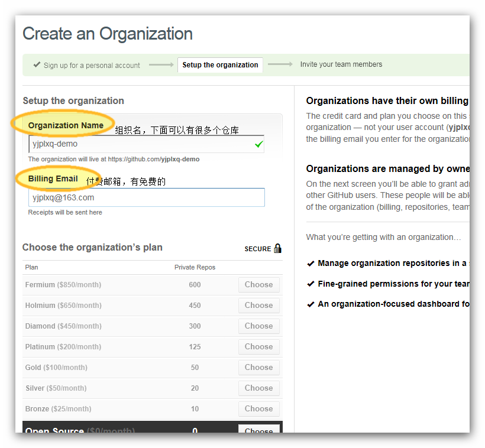This screenshot has height=448, width=485.
Task: Choose the Open Source free plan
Action: point(259,429)
